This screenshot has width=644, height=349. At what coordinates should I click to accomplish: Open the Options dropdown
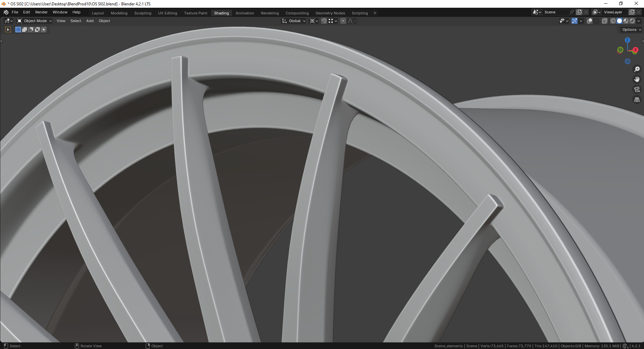coord(631,30)
